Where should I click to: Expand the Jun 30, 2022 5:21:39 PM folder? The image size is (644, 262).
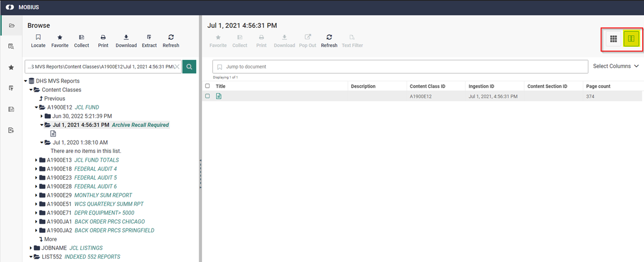pyautogui.click(x=42, y=116)
